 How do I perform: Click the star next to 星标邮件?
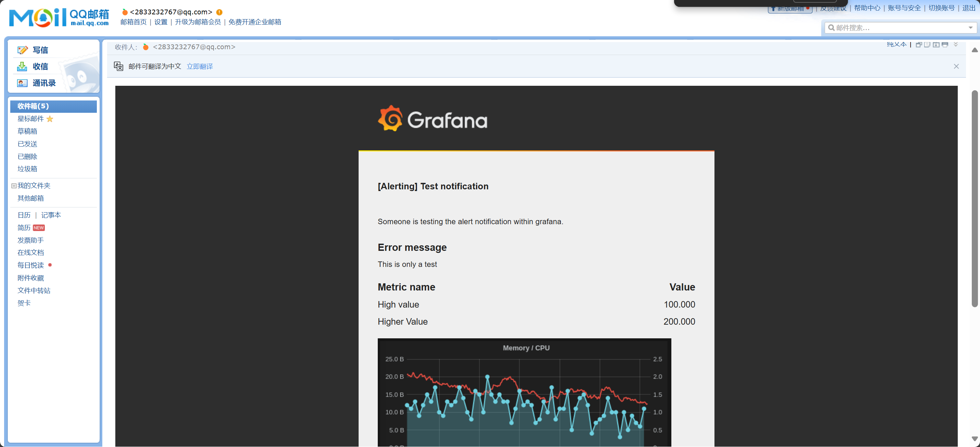point(50,119)
